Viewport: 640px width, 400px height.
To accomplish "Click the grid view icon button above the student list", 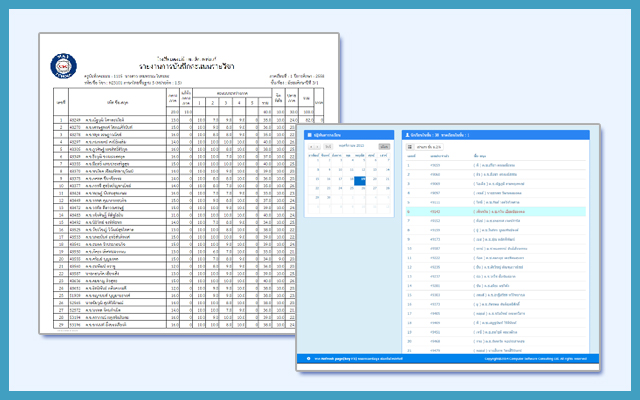I will (x=410, y=147).
